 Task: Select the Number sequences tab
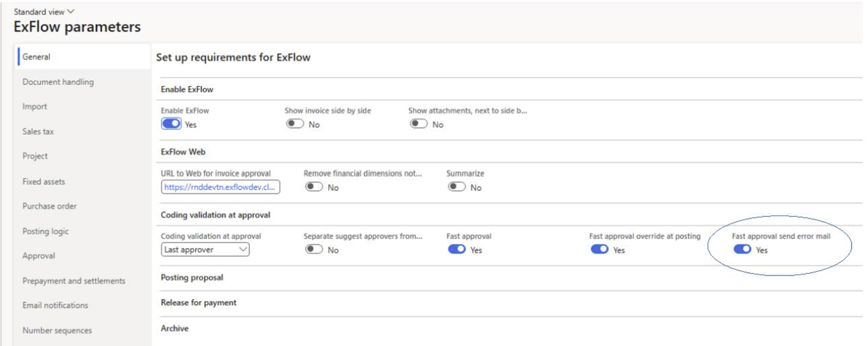pyautogui.click(x=84, y=331)
